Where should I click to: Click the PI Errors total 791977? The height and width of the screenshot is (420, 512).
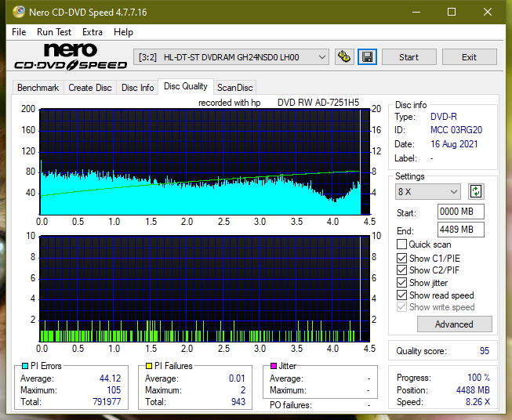[107, 401]
